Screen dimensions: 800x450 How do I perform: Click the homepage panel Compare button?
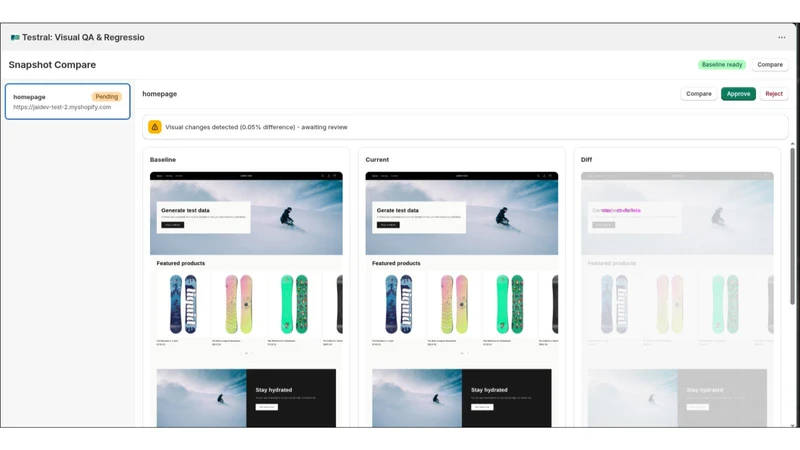698,94
